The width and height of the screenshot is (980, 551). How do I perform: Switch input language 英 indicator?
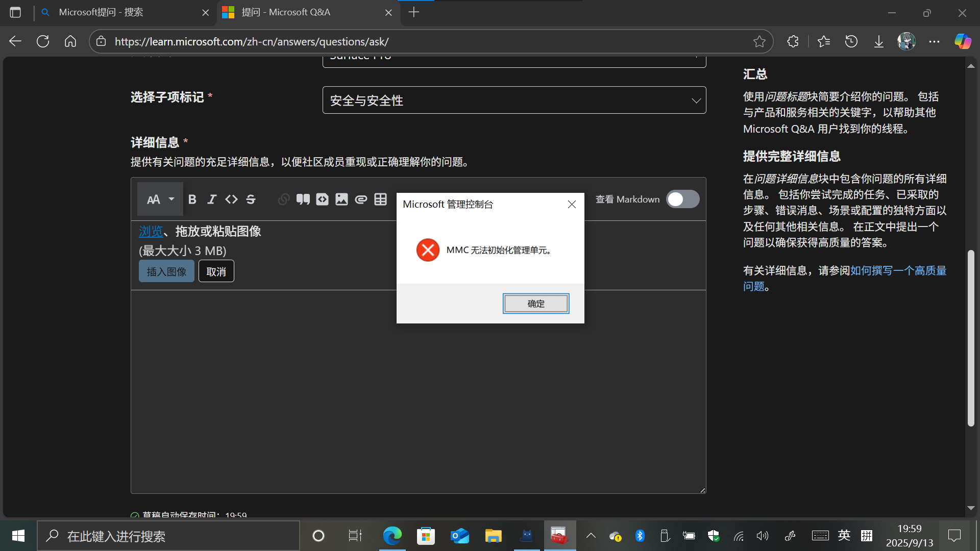click(844, 536)
